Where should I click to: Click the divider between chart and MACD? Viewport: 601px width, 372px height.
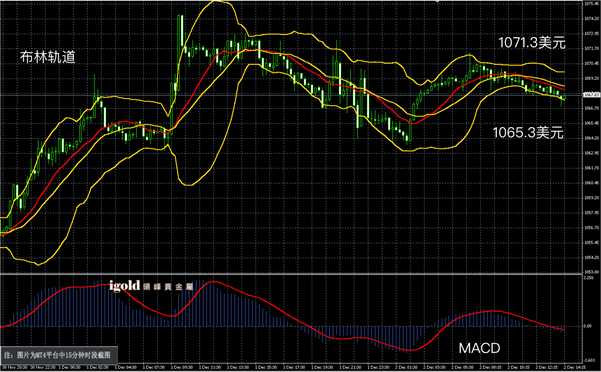point(291,274)
